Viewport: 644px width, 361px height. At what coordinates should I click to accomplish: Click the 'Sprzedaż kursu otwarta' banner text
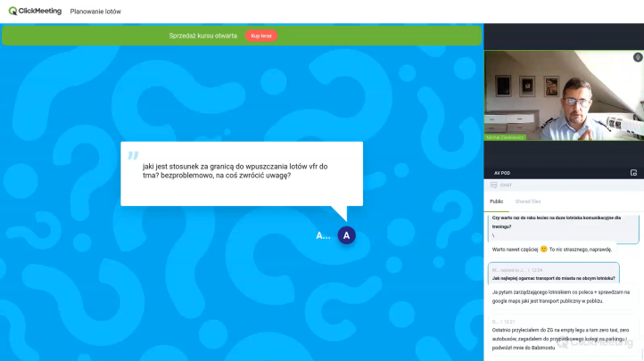(202, 36)
